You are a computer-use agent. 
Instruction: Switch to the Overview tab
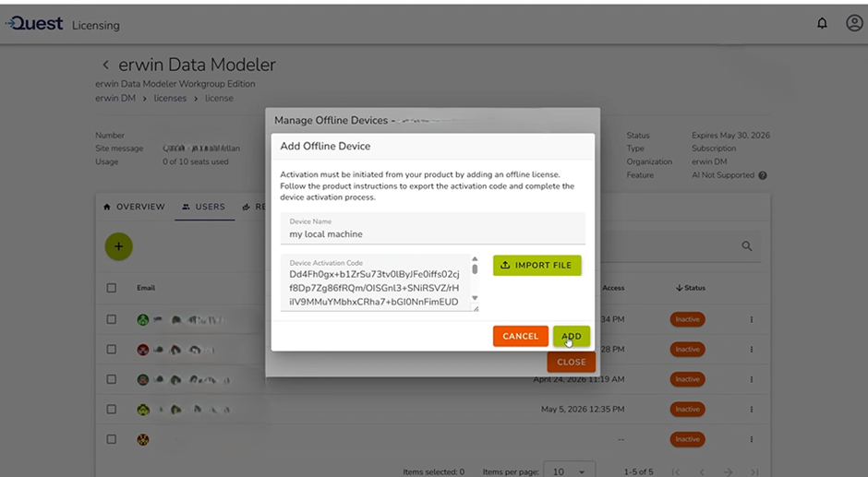134,207
